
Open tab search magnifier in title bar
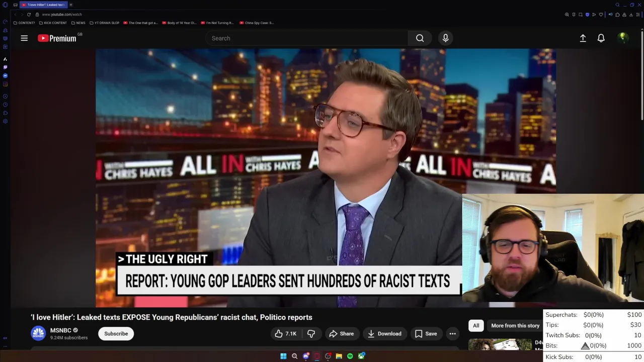pyautogui.click(x=617, y=5)
